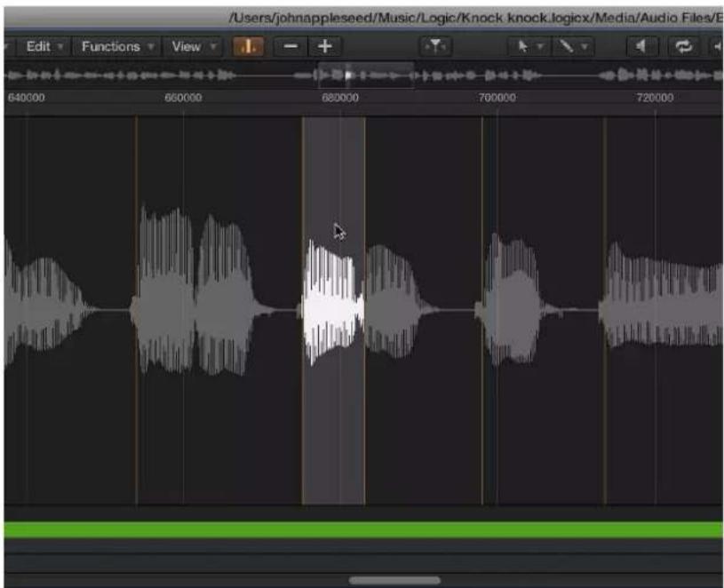Select the transient marker nearest 660000
The image size is (724, 588).
(x=136, y=310)
